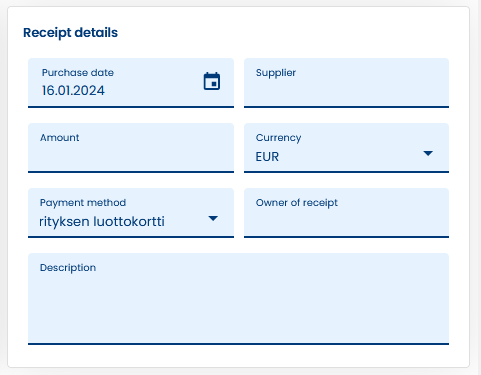The image size is (481, 375).
Task: Click the Amount field label
Action: pyautogui.click(x=60, y=137)
